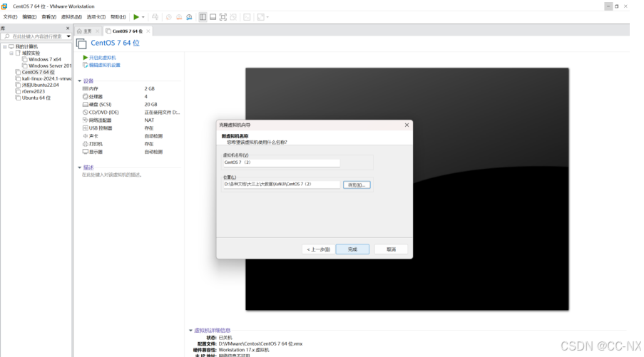Viewport: 644px width, 357px height.
Task: Click the Unity mode toolbar icon
Action: pyautogui.click(x=233, y=17)
